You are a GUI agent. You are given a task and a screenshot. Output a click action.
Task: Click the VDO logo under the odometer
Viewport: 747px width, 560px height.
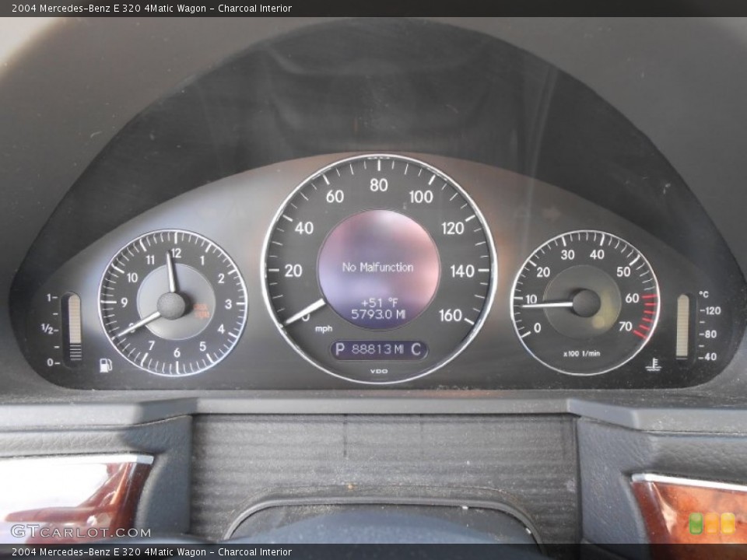click(x=379, y=371)
